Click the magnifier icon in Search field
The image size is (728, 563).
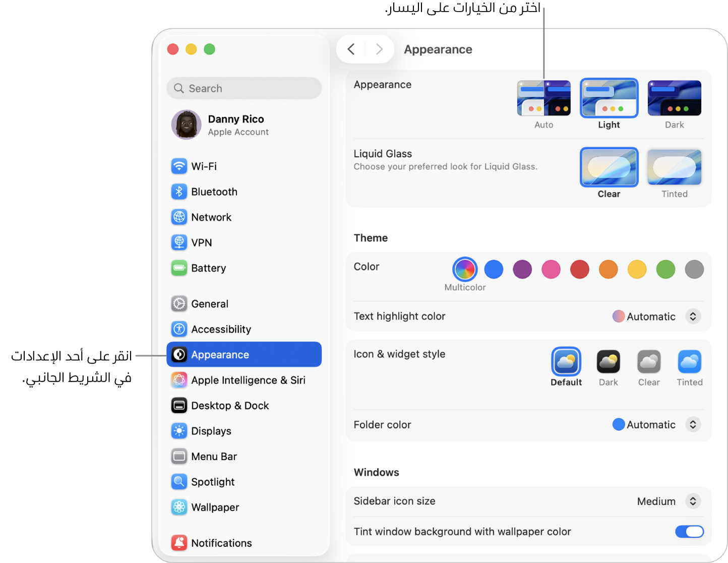click(178, 88)
